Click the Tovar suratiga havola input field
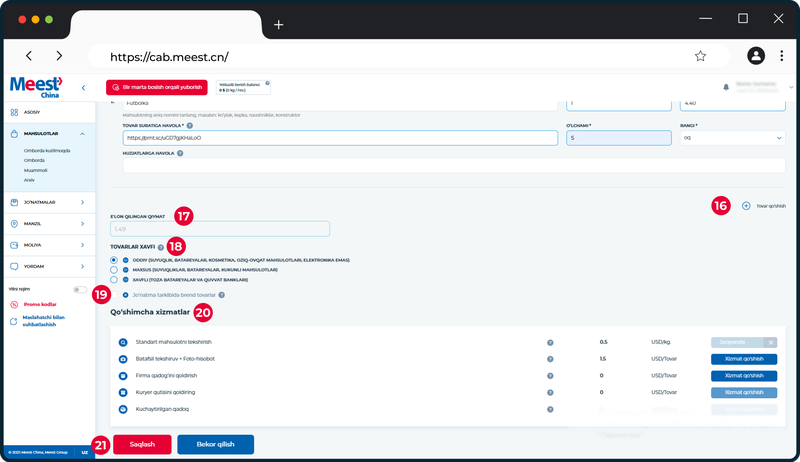The height and width of the screenshot is (462, 800). pyautogui.click(x=340, y=138)
